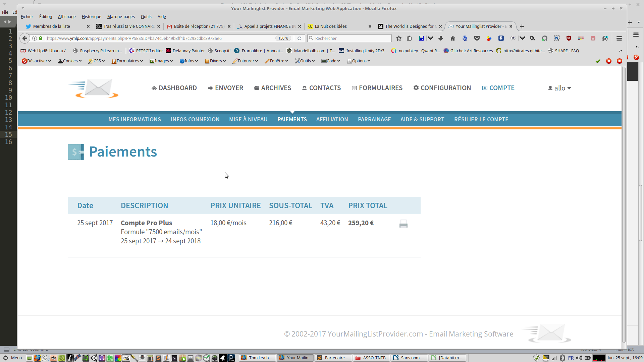Click the print invoice icon
Image resolution: width=644 pixels, height=362 pixels.
403,224
